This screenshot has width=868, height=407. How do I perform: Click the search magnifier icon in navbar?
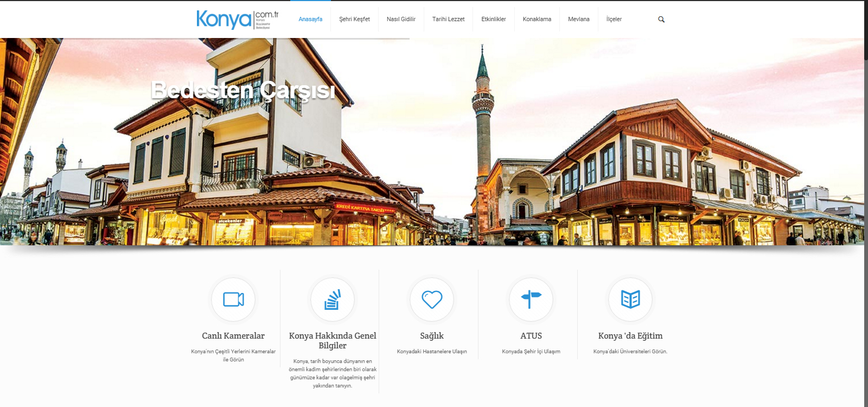coord(661,20)
